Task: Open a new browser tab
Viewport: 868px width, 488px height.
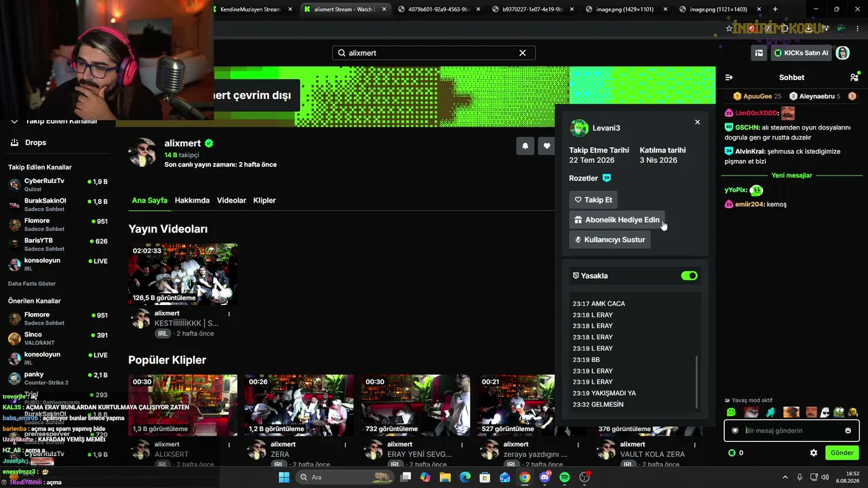Action: tap(775, 9)
